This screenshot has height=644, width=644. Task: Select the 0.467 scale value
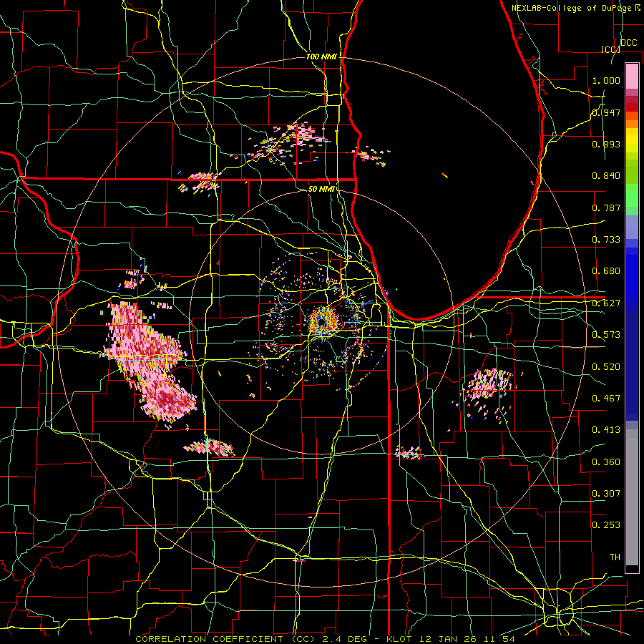point(606,399)
